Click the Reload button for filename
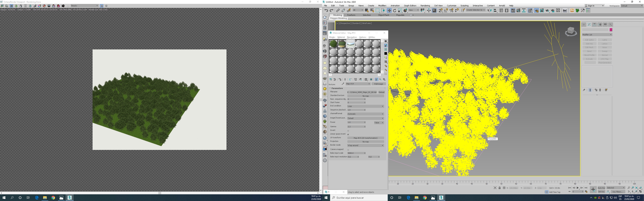 tap(381, 92)
